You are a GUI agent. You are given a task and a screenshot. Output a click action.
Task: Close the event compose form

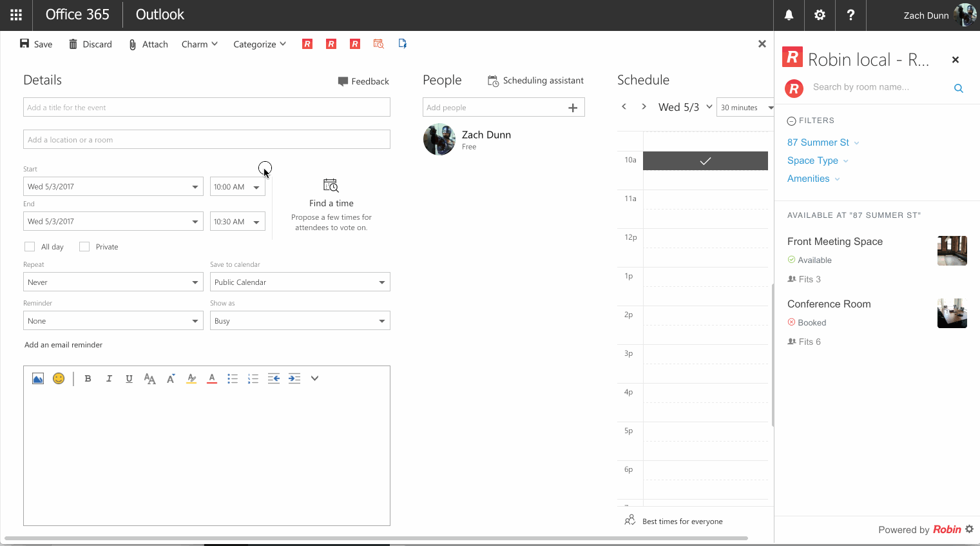coord(762,44)
